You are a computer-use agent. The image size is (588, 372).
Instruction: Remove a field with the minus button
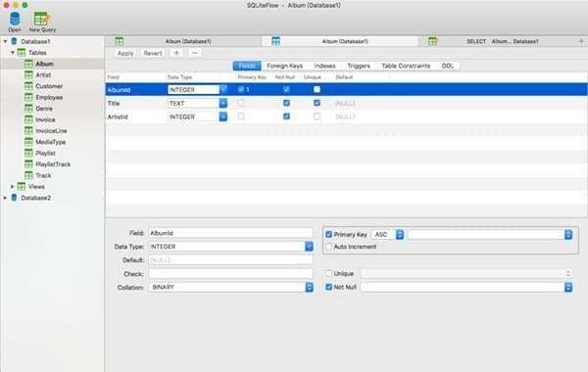coord(195,53)
